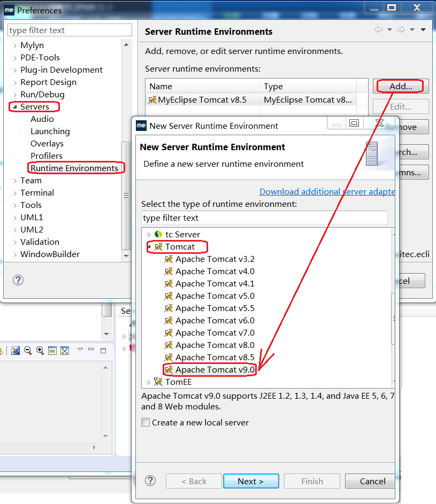Expand the tc Server node
This screenshot has height=504, width=436.
[x=149, y=235]
